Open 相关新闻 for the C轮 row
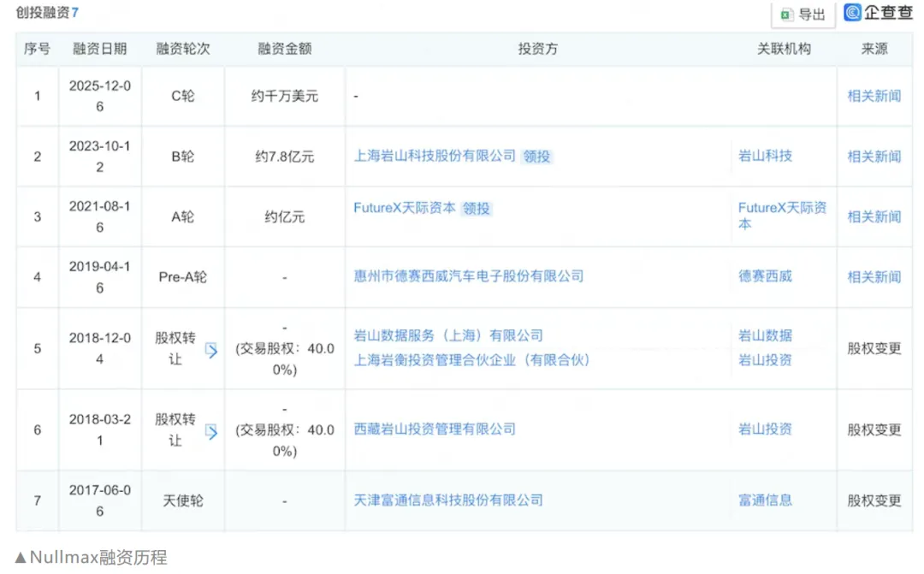 (x=874, y=96)
